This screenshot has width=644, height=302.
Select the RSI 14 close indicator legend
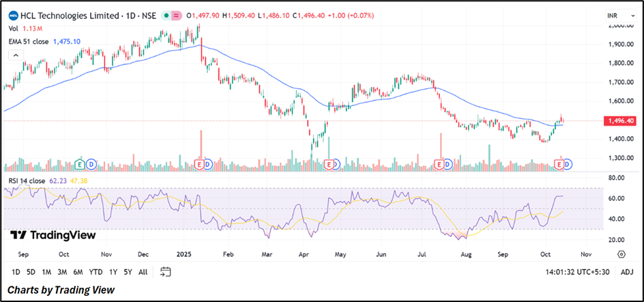tap(27, 181)
